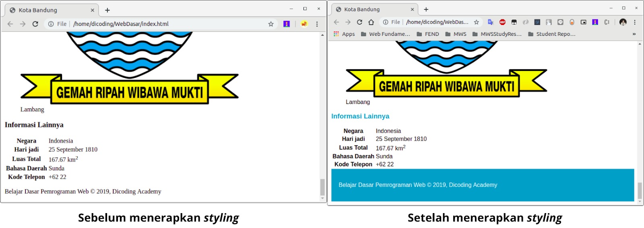Open the profile avatar in right browser
This screenshot has width=644, height=228.
(623, 22)
